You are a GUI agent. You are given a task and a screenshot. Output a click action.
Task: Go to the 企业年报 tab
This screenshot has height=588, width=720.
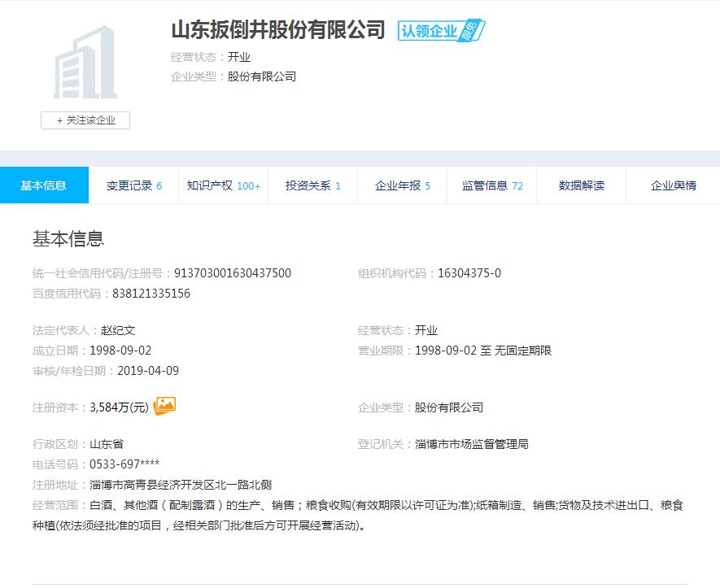(402, 185)
